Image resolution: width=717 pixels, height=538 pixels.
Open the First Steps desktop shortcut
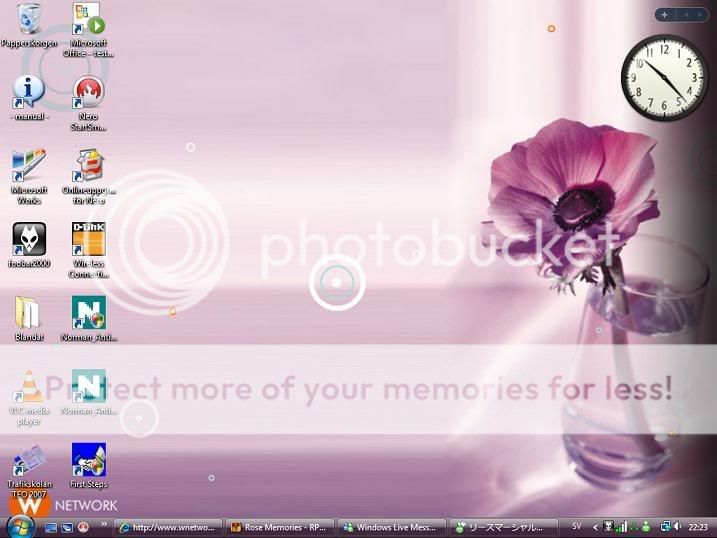89,461
